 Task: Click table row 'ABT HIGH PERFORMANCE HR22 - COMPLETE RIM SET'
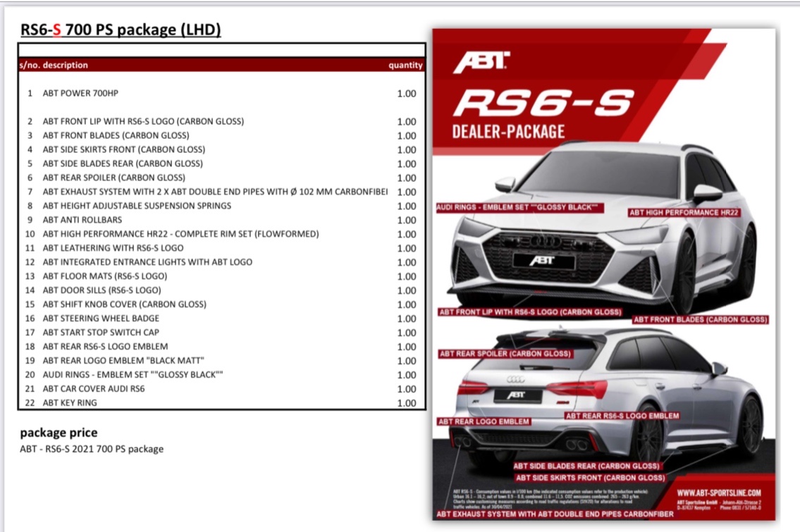click(x=180, y=234)
